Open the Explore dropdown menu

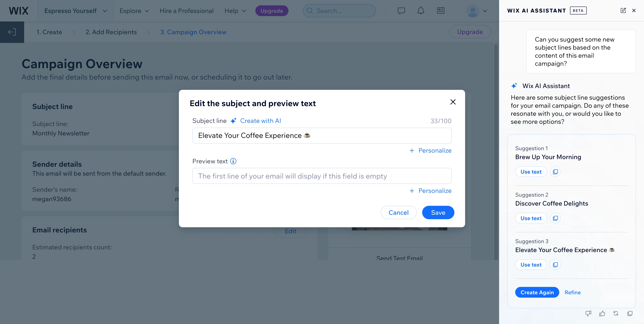coord(134,11)
